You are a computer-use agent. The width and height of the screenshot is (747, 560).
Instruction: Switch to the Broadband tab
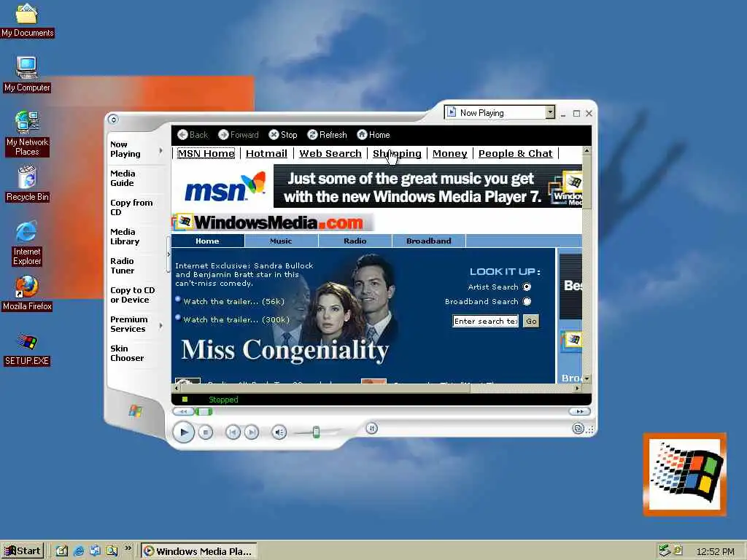point(429,241)
